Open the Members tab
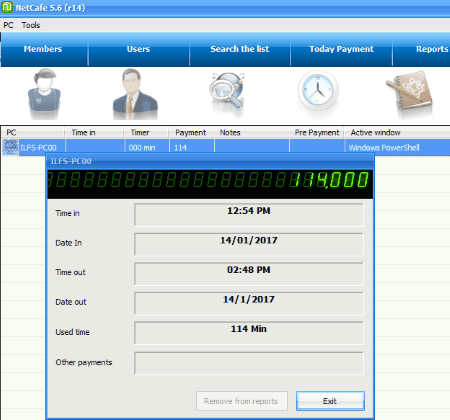450x420 pixels. pos(43,49)
